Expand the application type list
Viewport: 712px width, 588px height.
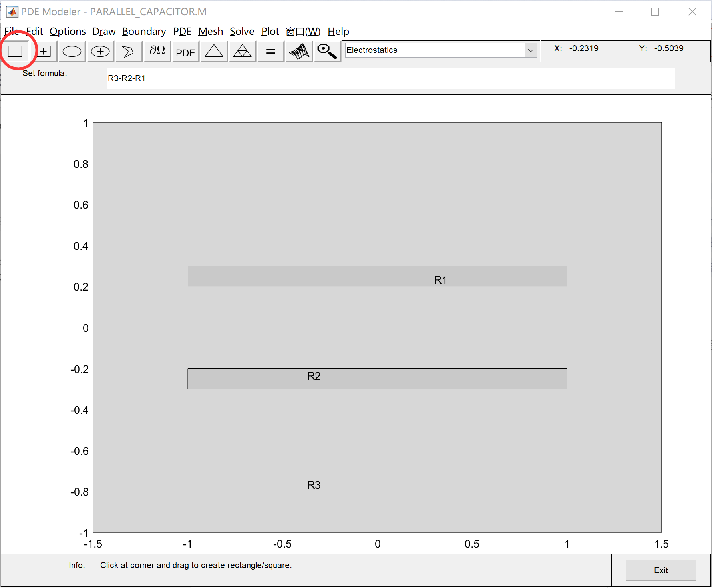click(531, 50)
